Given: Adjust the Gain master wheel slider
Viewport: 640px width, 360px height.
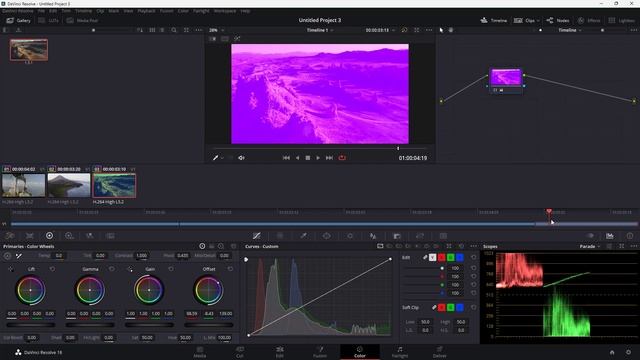Looking at the screenshot, I should (149, 325).
